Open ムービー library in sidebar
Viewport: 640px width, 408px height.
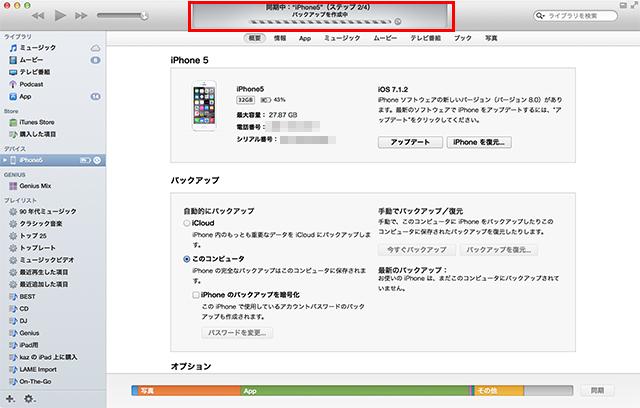tap(27, 60)
